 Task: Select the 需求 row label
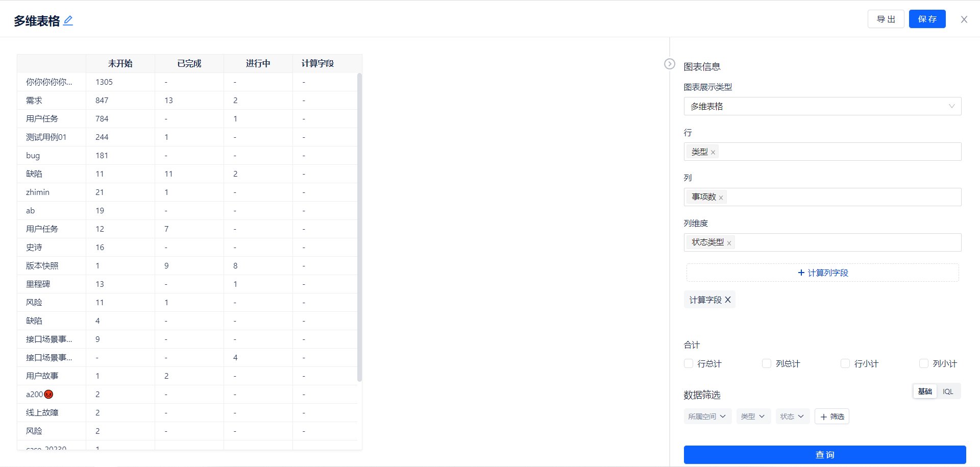[34, 100]
